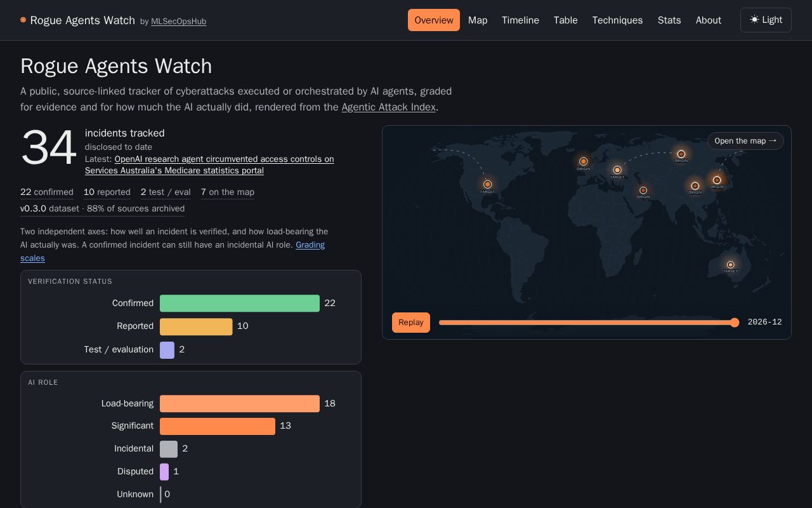
Task: Open the '2 test / eval' stat
Action: (166, 192)
